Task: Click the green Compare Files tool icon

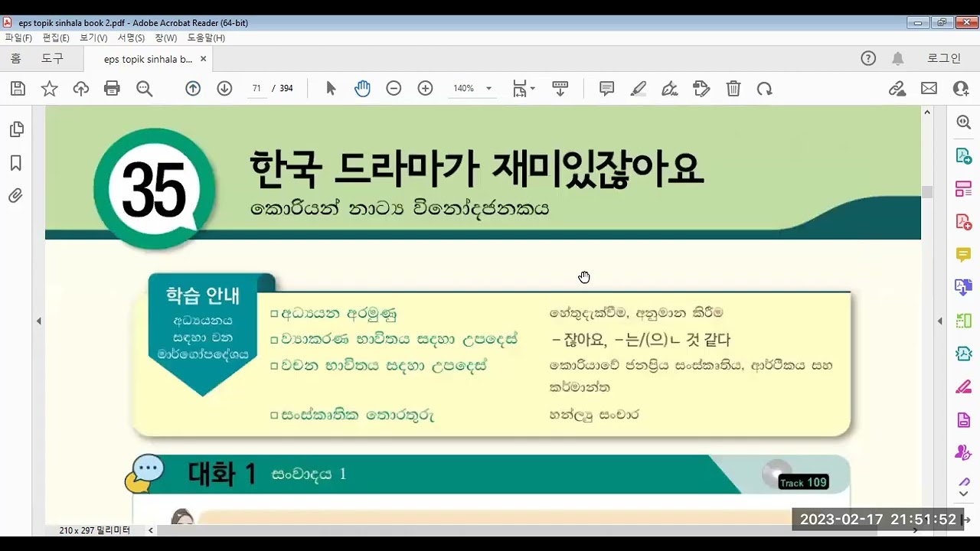Action: point(964,321)
